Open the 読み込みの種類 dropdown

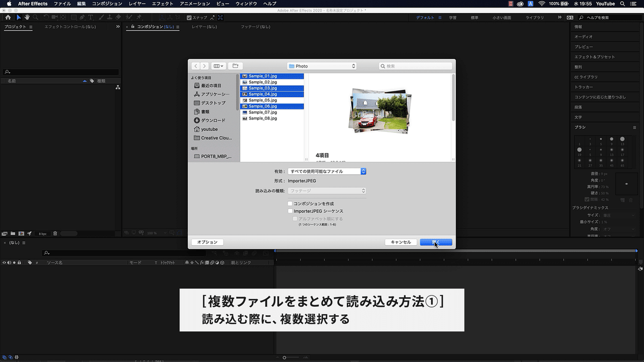click(x=326, y=190)
